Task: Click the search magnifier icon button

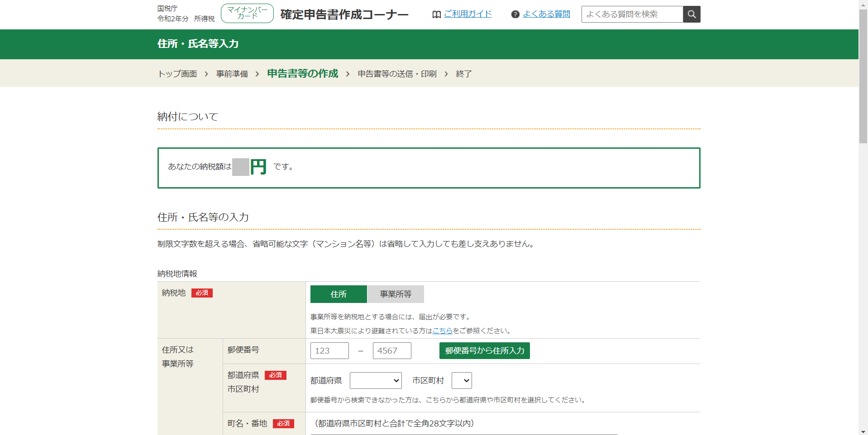Action: 692,14
